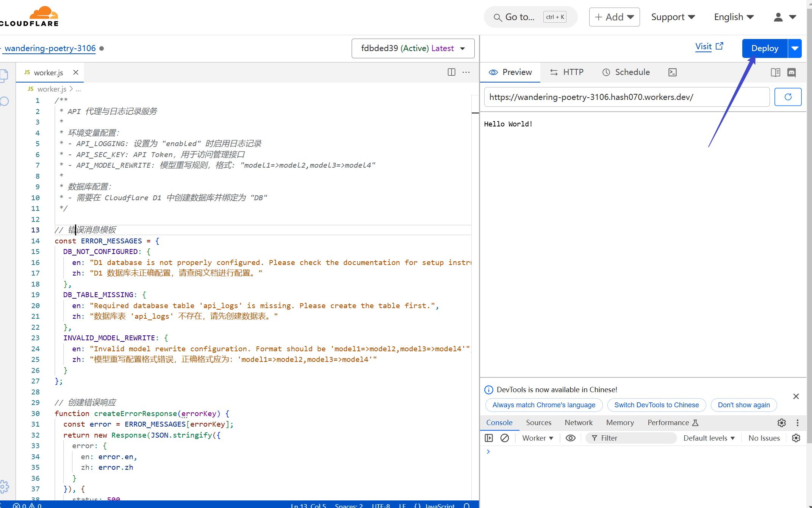
Task: Click the DevTools language notice info icon
Action: tap(489, 390)
